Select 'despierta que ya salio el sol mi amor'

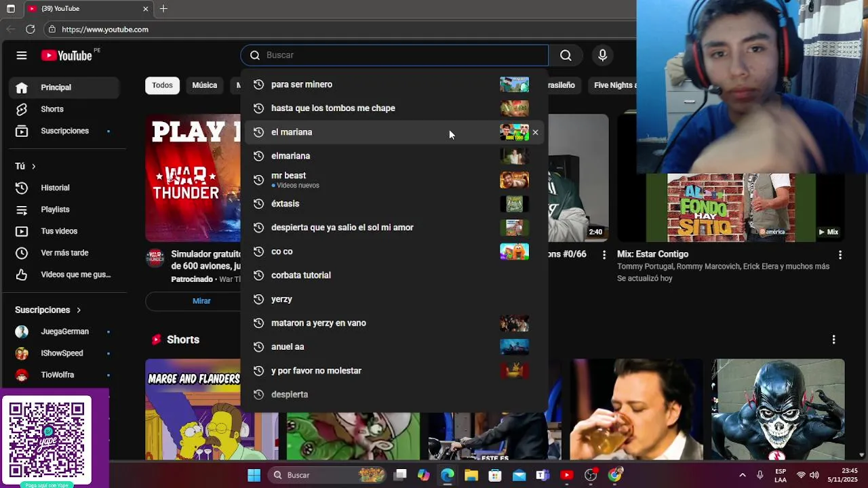394,228
